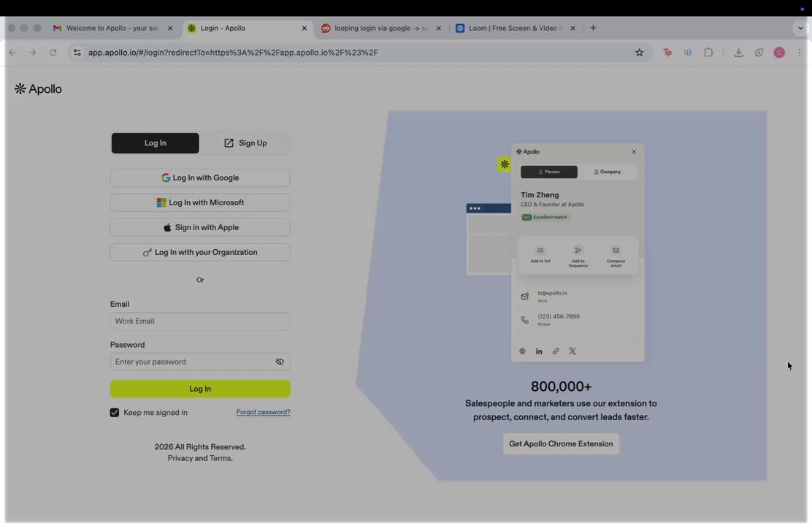This screenshot has width=812, height=526.
Task: Click the browser back arrow
Action: 12,53
